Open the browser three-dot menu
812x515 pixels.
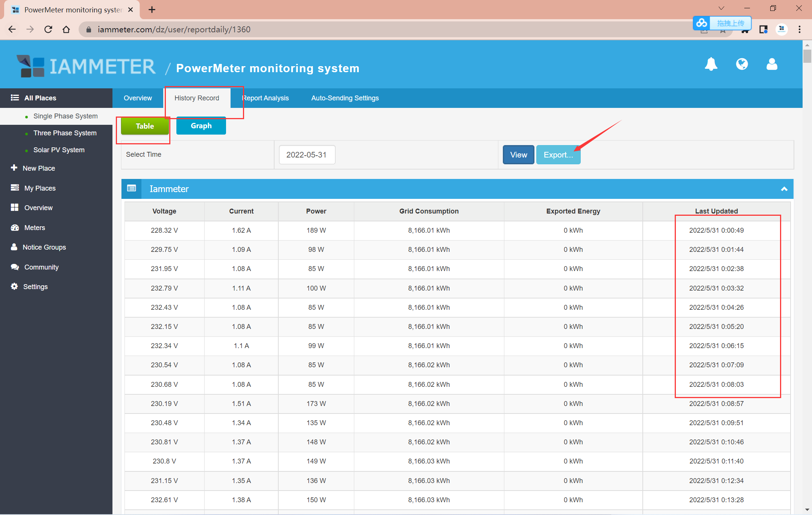click(x=800, y=29)
